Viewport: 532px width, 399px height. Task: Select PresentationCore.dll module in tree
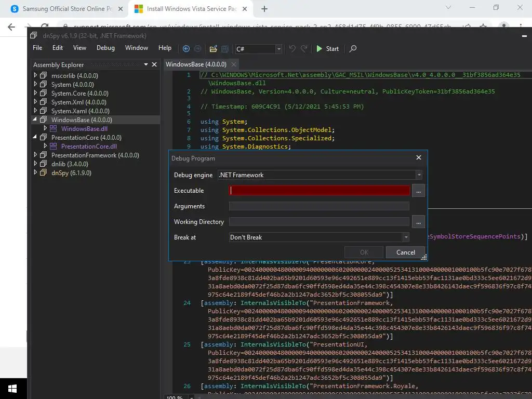[89, 146]
